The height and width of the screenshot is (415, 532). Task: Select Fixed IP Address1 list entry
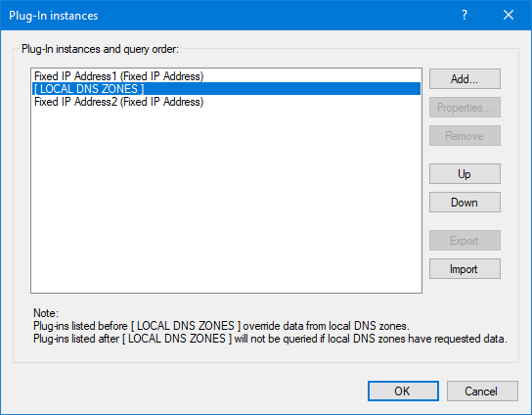[x=226, y=76]
